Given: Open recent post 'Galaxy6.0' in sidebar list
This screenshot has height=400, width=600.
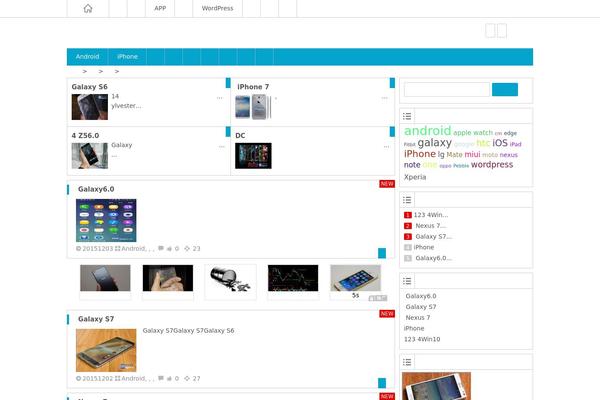Looking at the screenshot, I should click(421, 296).
